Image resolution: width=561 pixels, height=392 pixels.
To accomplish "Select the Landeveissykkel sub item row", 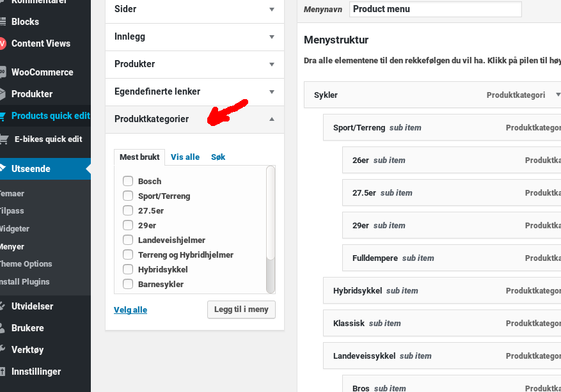I will pyautogui.click(x=442, y=356).
